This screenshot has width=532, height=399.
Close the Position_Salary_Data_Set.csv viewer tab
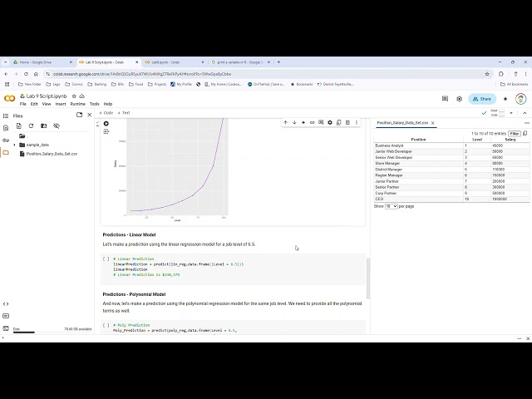[432, 123]
